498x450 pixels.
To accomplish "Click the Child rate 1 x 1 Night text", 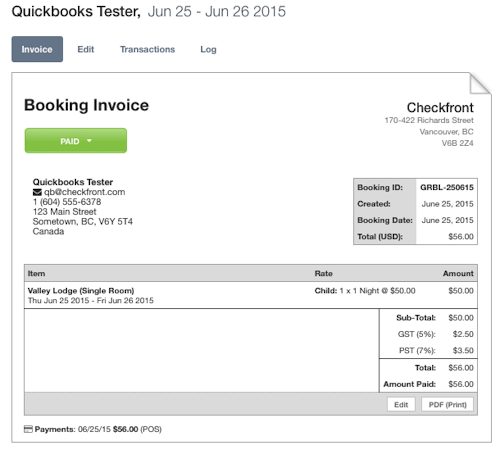I will 365,291.
